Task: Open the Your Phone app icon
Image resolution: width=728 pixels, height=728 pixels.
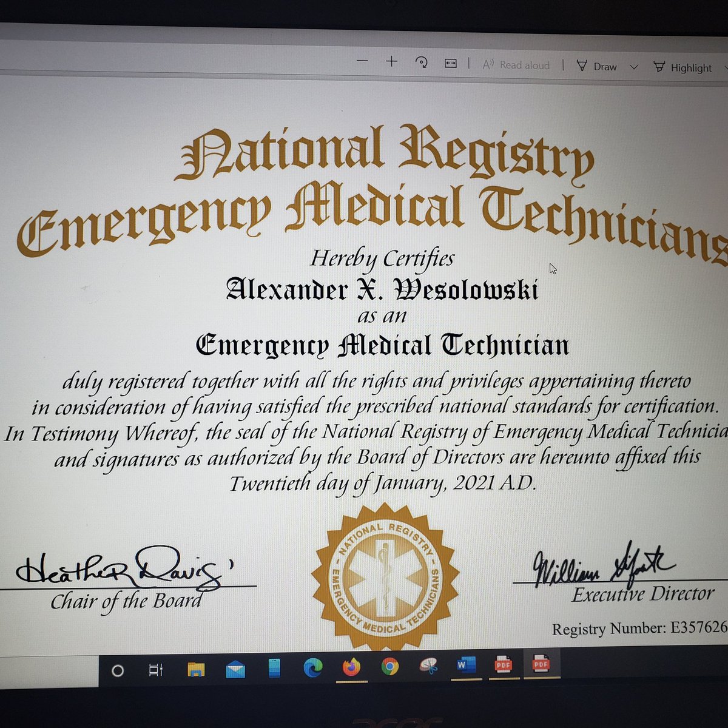Action: coord(274,669)
